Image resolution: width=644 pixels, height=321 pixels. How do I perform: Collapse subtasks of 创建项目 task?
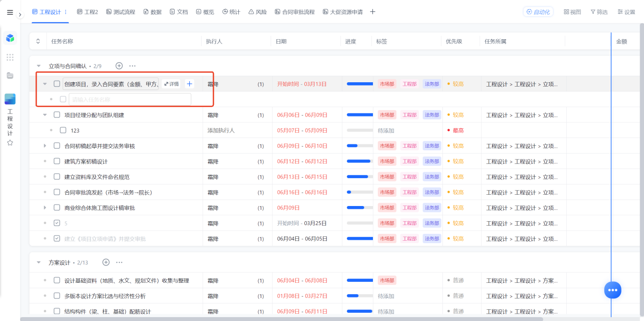(x=45, y=84)
